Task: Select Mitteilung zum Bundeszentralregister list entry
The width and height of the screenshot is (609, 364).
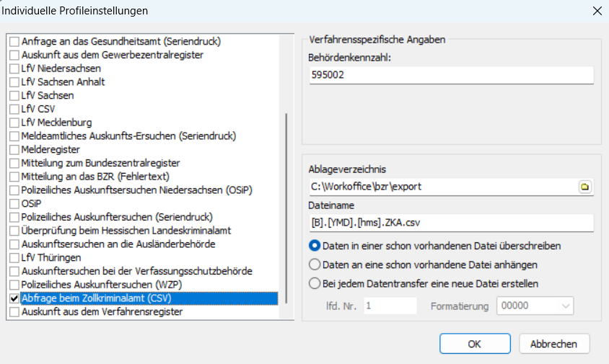Action: point(100,163)
